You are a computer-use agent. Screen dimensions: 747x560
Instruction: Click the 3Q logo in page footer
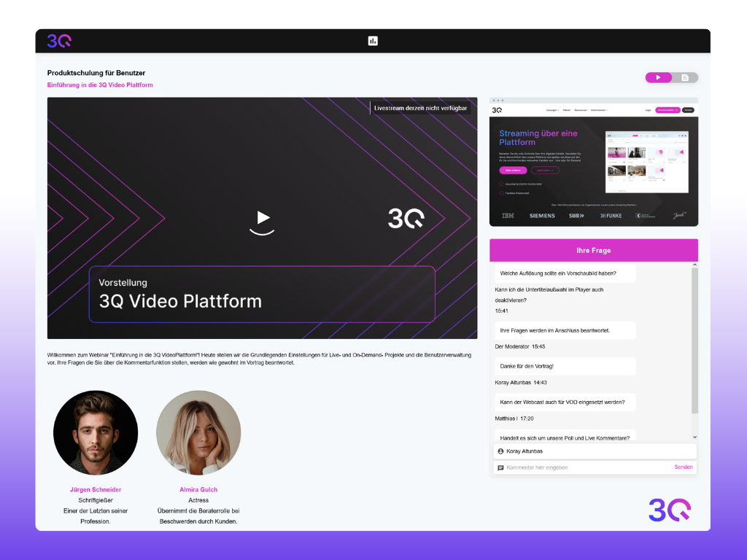(x=670, y=510)
